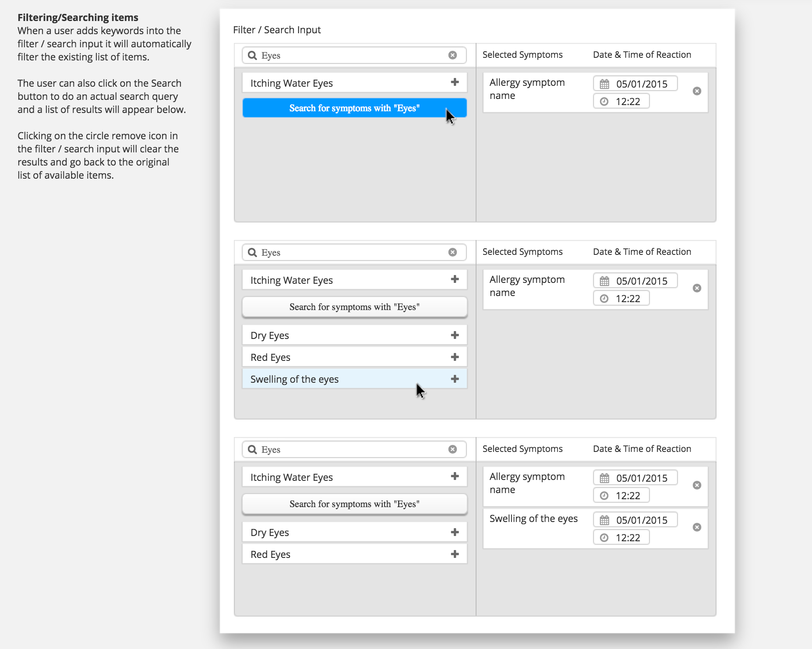
Task: Add "Itching Water Eyes" in the first panel
Action: click(455, 82)
